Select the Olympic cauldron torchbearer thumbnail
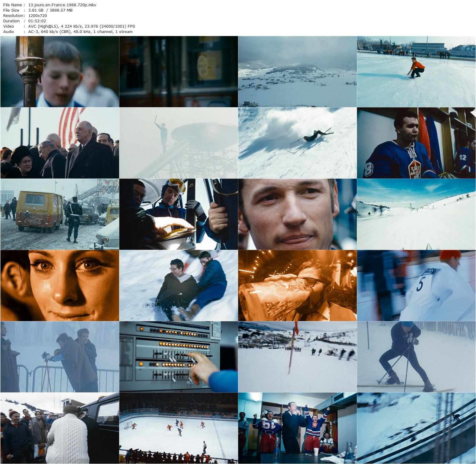 pyautogui.click(x=179, y=143)
